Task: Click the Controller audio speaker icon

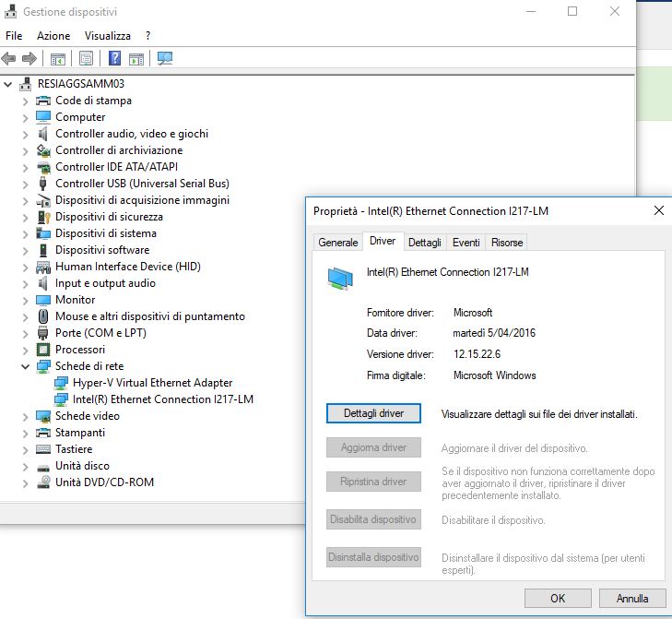Action: click(43, 134)
